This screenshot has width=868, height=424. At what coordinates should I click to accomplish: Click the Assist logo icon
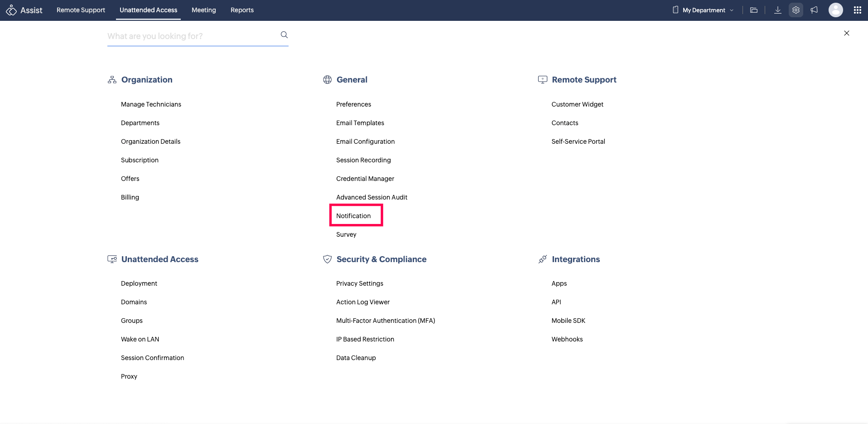click(x=11, y=10)
